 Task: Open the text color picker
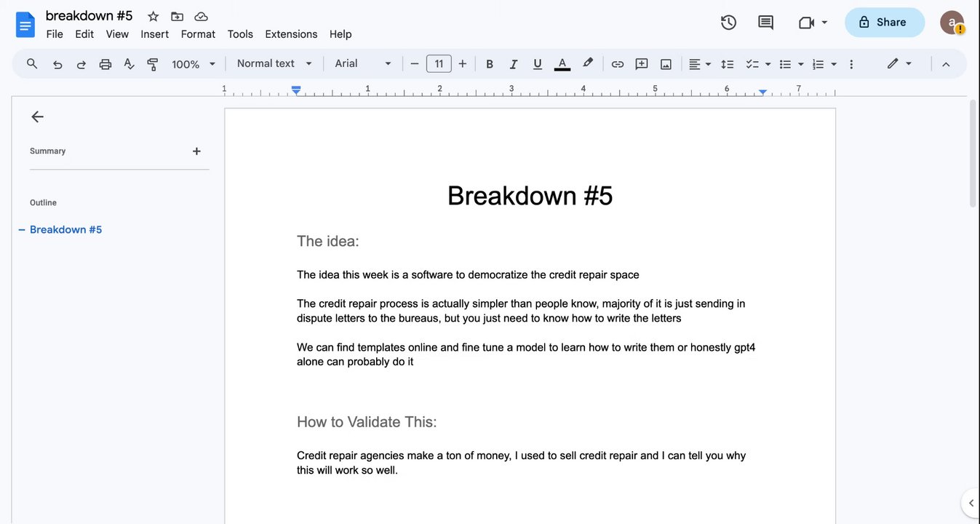pyautogui.click(x=562, y=64)
